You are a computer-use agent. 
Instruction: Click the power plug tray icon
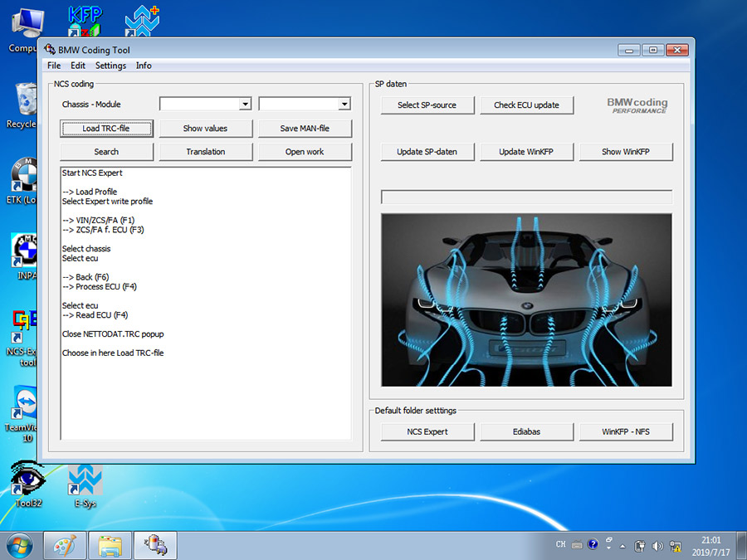pos(640,546)
